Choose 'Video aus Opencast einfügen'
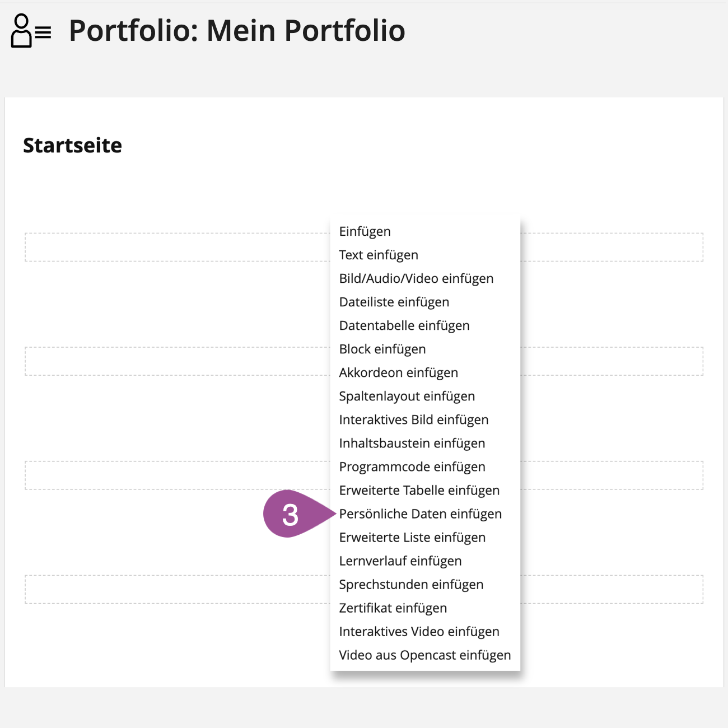 [425, 655]
